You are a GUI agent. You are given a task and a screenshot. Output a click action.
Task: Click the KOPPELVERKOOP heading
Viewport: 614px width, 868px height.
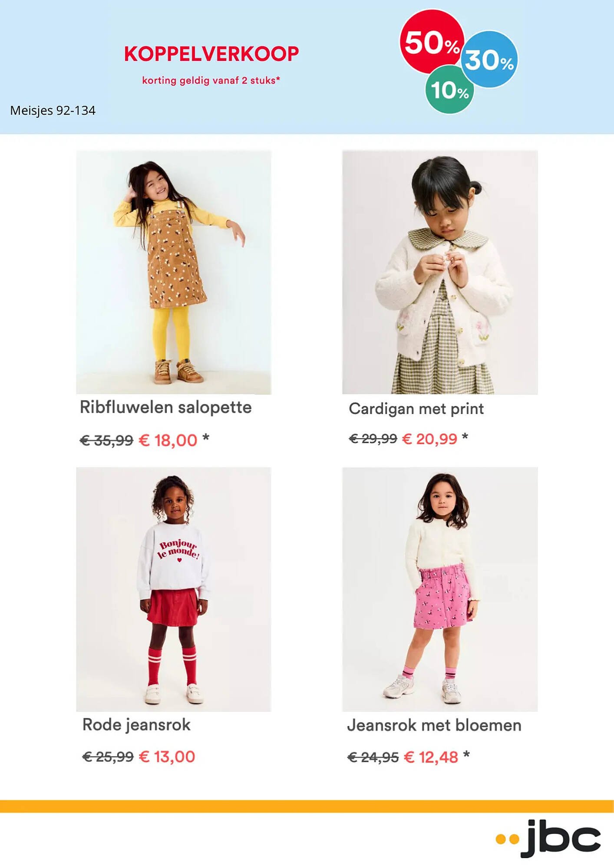pyautogui.click(x=211, y=54)
